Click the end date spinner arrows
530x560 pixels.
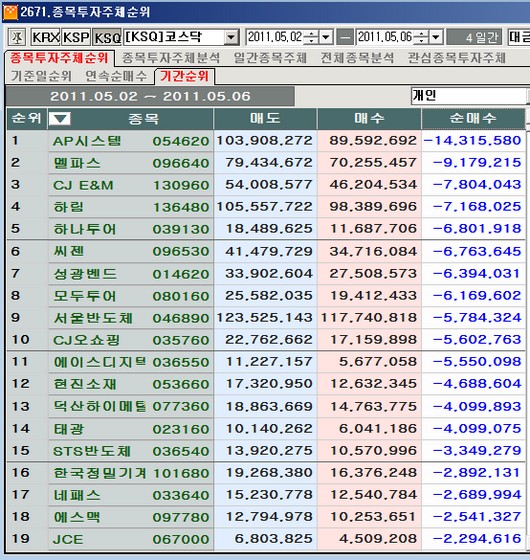pos(422,37)
